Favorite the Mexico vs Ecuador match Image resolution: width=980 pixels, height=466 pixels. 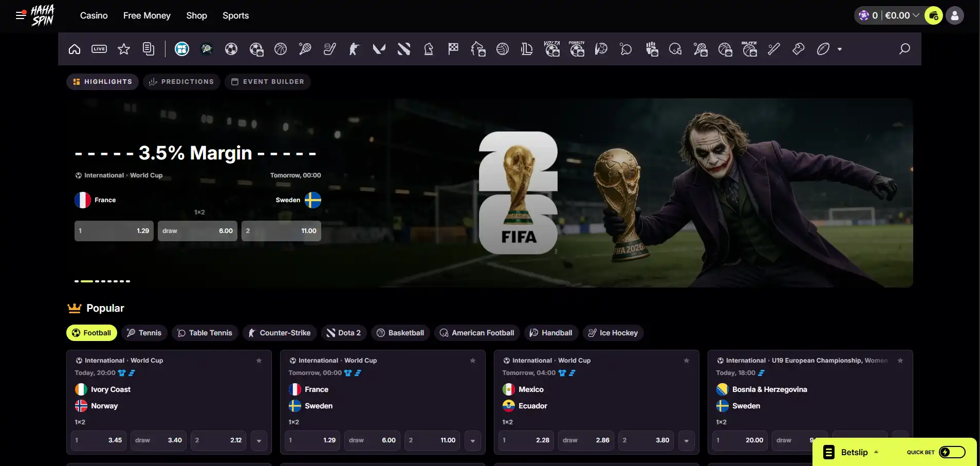(687, 361)
